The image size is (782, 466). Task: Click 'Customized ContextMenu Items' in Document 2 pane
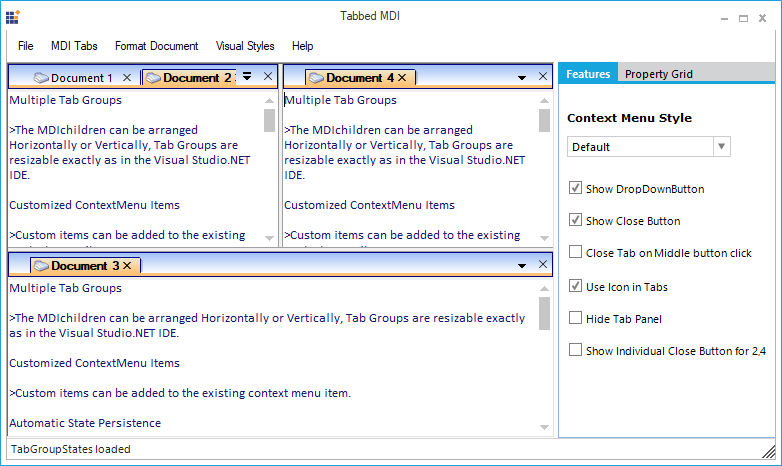[94, 205]
